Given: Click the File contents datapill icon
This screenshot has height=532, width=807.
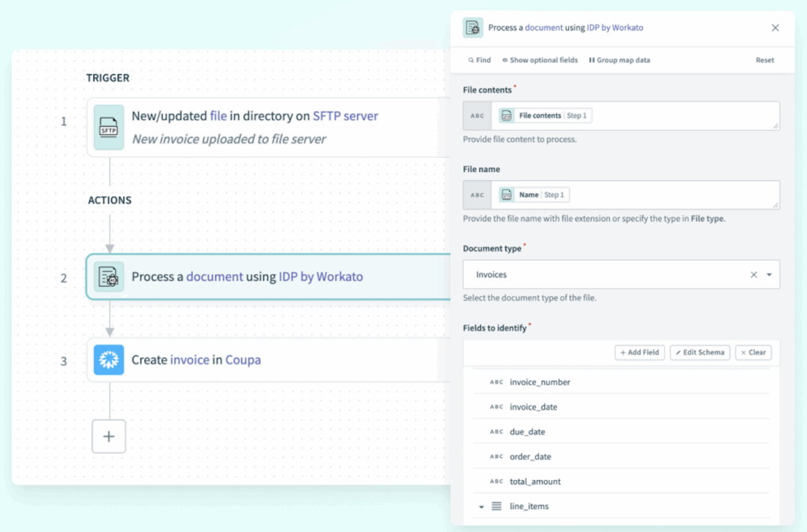Looking at the screenshot, I should point(507,116).
